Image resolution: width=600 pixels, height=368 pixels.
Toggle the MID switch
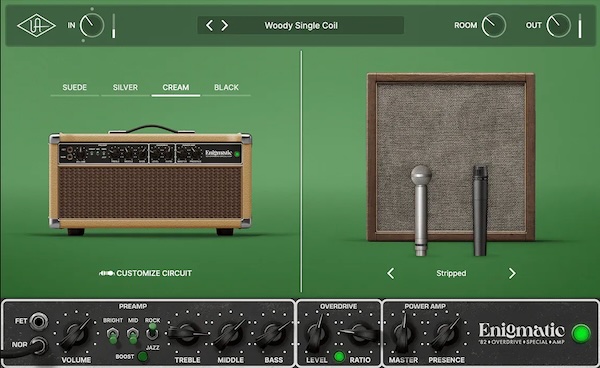(x=132, y=335)
